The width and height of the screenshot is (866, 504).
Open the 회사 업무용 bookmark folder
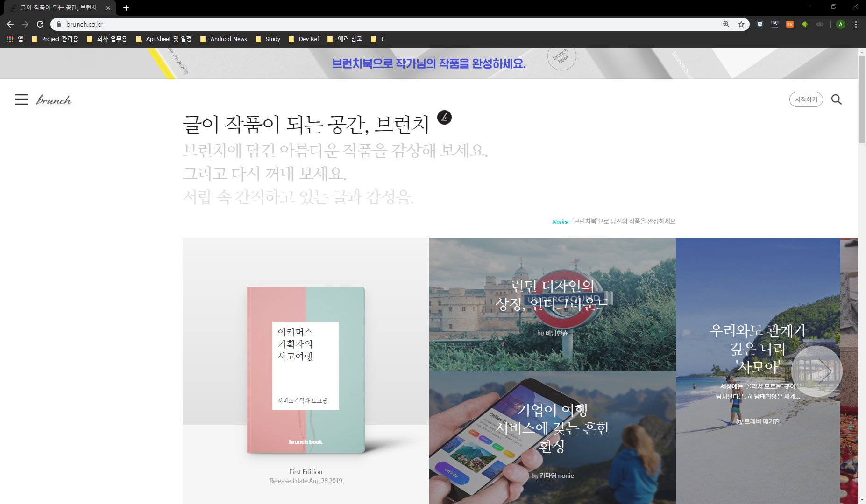pyautogui.click(x=107, y=39)
